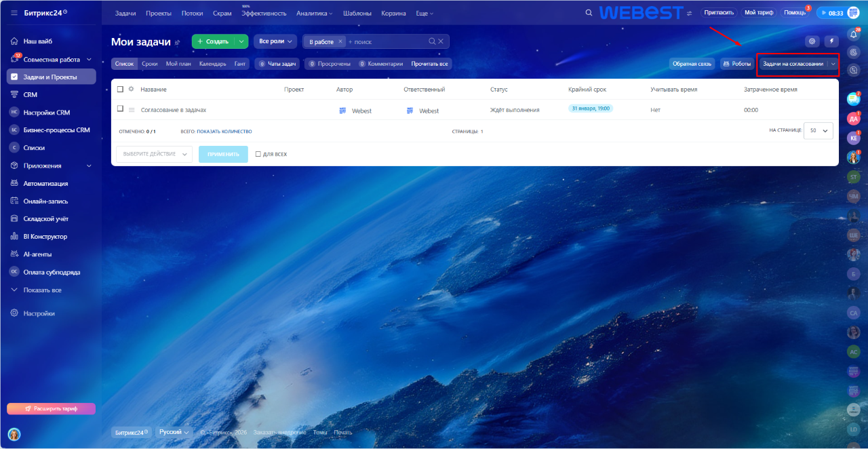Image resolution: width=868 pixels, height=449 pixels.
Task: Open user profile avatar at bottom left
Action: [x=14, y=434]
